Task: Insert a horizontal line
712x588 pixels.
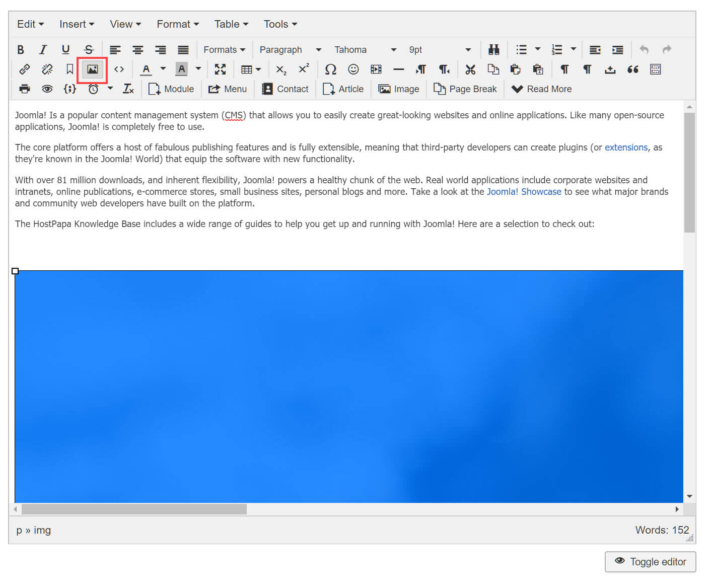Action: point(399,69)
